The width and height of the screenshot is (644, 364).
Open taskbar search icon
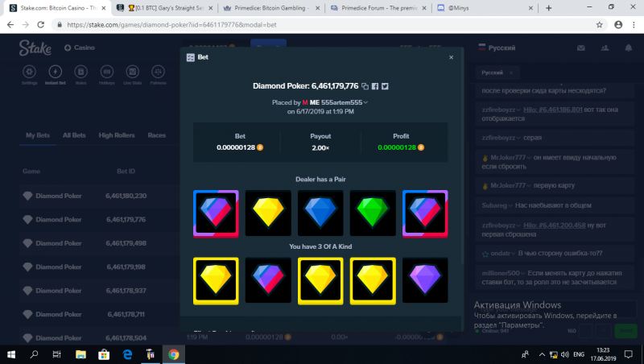click(34, 354)
